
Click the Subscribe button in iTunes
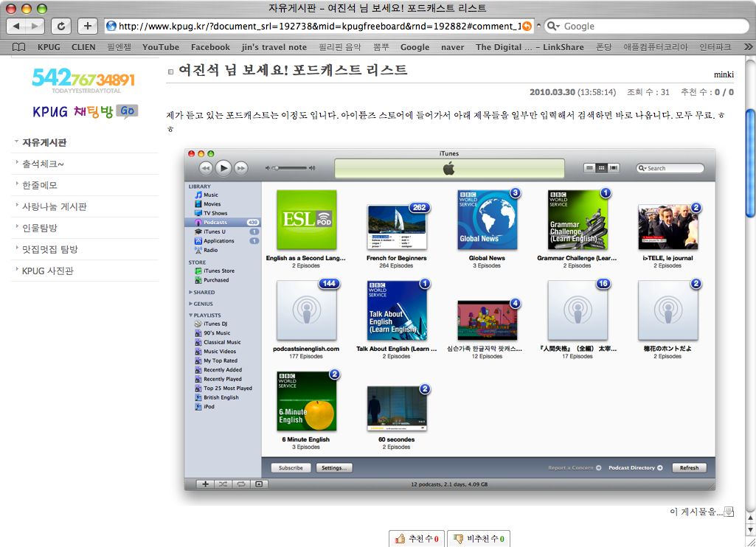click(x=291, y=468)
